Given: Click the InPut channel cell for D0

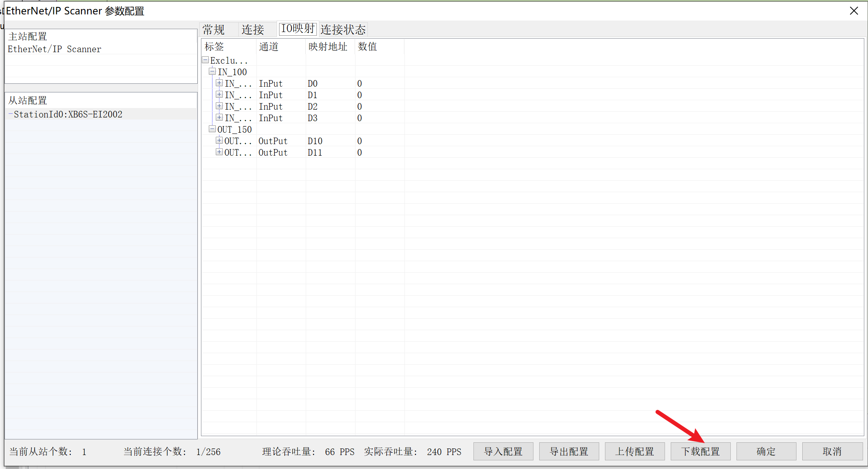Looking at the screenshot, I should tap(271, 83).
